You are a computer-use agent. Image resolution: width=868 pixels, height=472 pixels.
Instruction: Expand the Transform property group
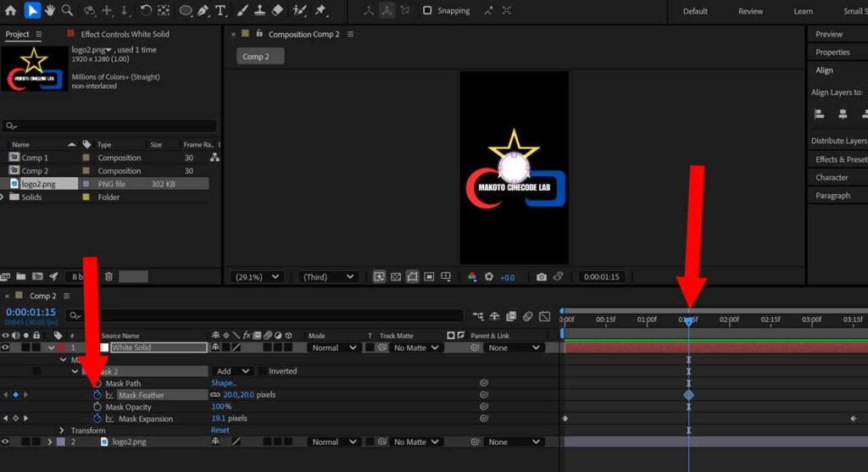[62, 430]
